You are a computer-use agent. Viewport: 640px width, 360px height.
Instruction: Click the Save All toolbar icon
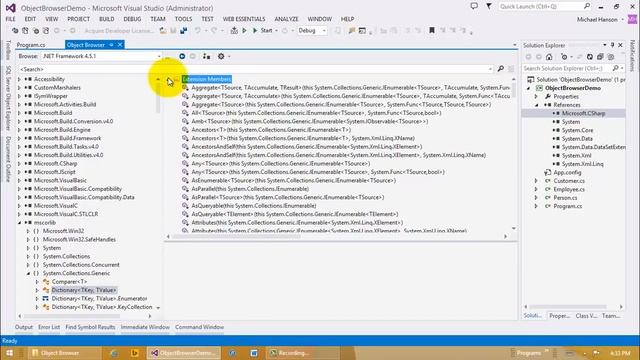click(184, 31)
